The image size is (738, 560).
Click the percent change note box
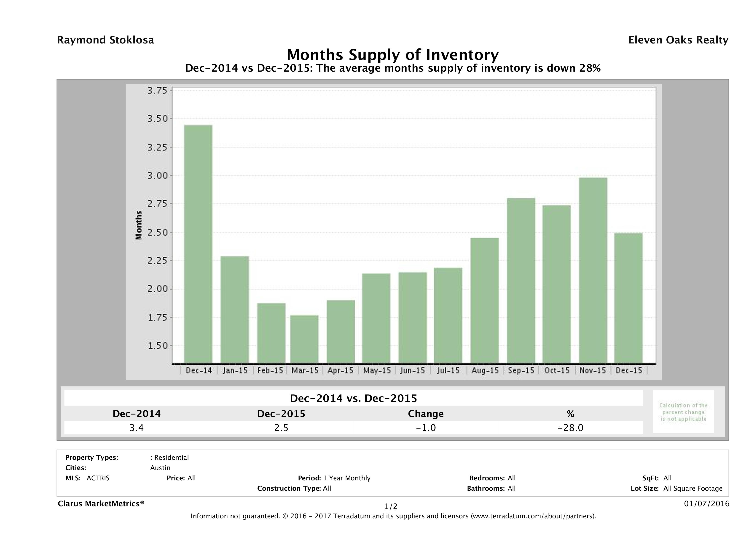point(683,412)
